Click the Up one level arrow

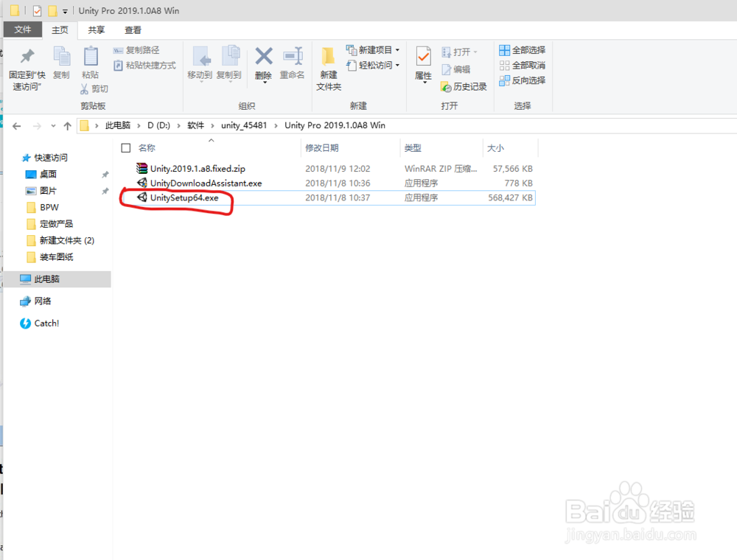(x=67, y=126)
